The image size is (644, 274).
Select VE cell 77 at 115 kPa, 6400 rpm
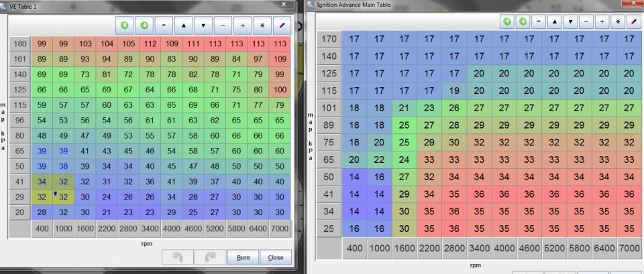tap(258, 105)
